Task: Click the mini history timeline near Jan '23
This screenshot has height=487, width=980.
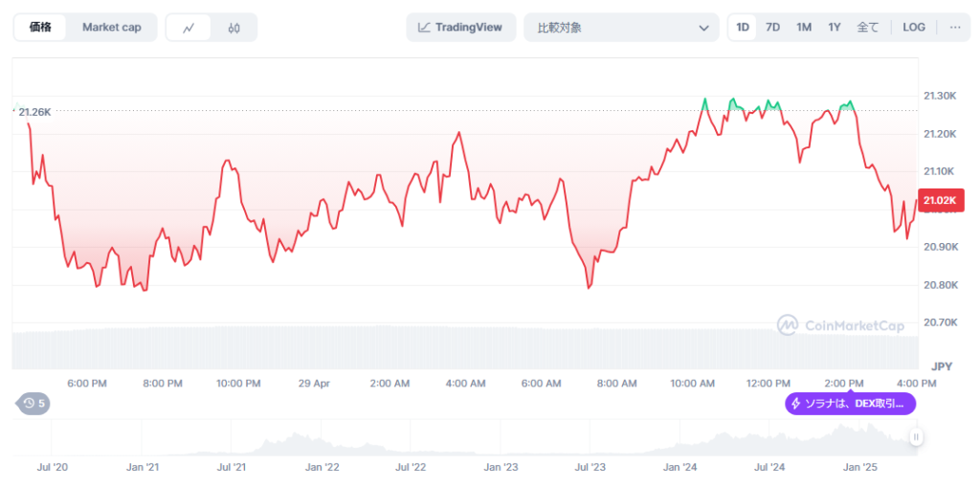Action: pos(501,443)
